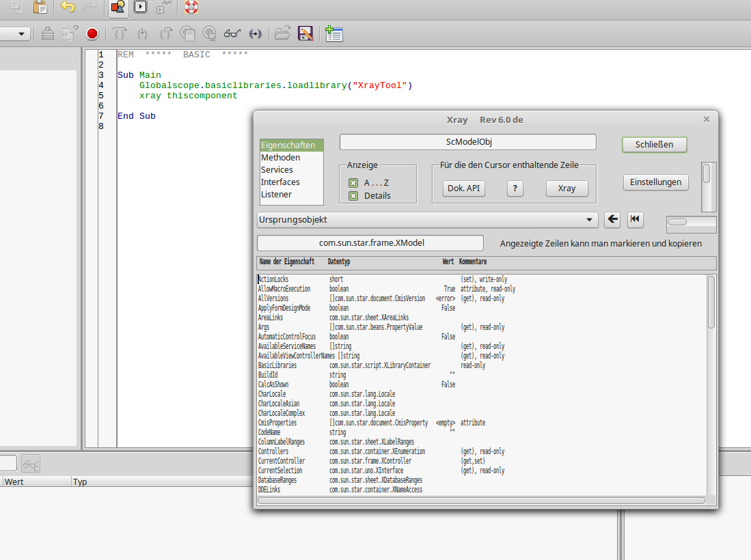Viewport: 751px width, 560px height.
Task: Click the DatabaseRanges property row
Action: coord(482,481)
